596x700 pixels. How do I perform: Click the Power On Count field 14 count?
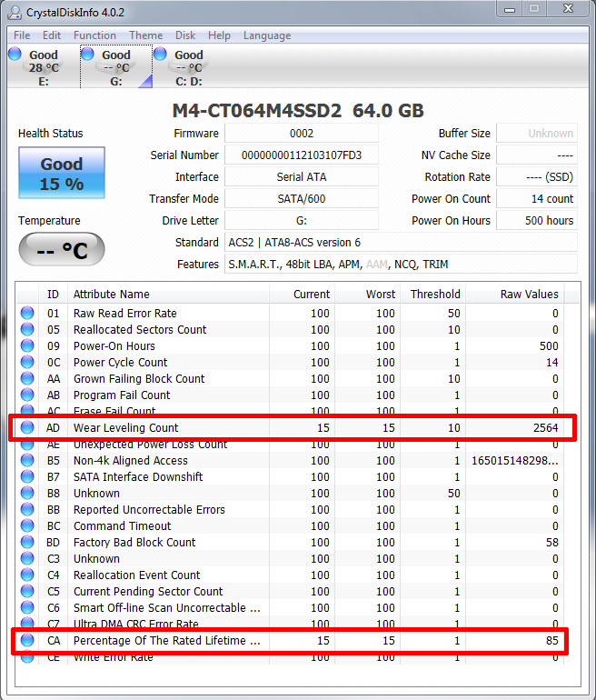[537, 199]
